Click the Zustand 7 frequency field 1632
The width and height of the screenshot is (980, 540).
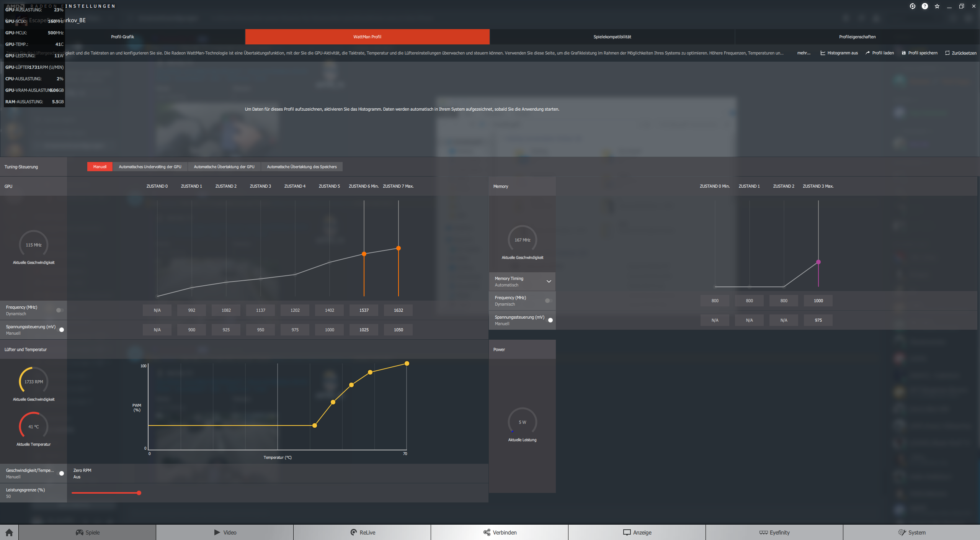[398, 310]
